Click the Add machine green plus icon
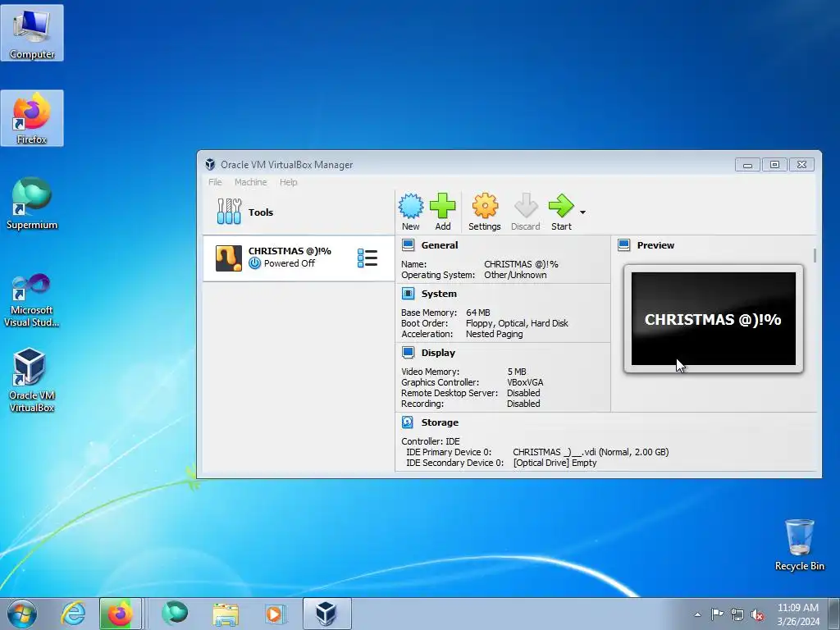 [x=442, y=206]
